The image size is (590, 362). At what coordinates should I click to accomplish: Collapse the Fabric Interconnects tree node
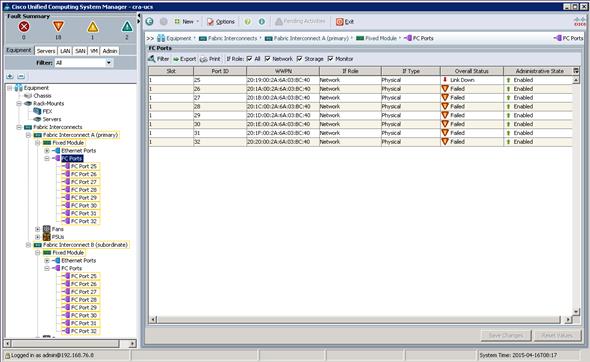pos(19,127)
